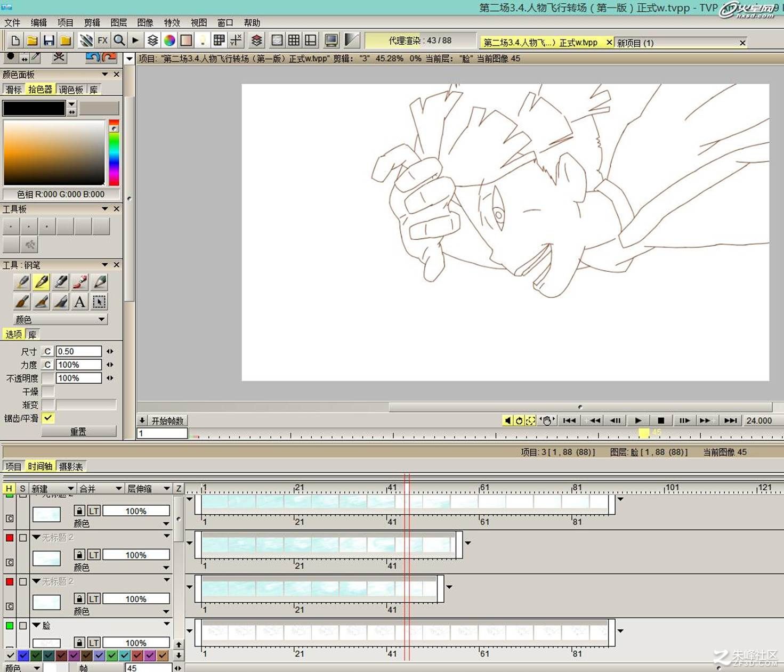Click the XY coordinates icon in toolbar
The width and height of the screenshot is (784, 672).
coord(236,41)
